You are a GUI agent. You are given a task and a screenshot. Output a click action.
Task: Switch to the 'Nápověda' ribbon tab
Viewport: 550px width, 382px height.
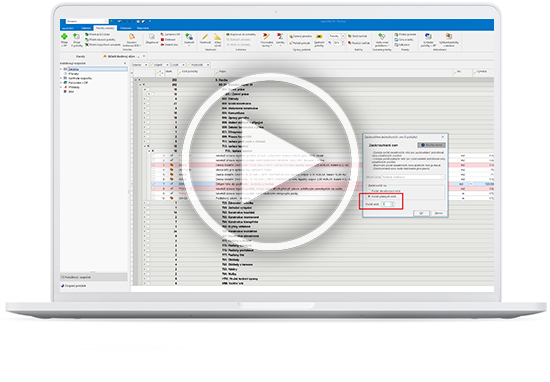143,28
